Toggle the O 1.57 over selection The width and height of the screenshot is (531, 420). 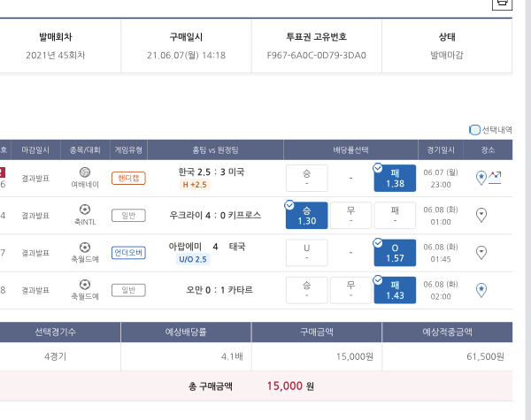395,252
